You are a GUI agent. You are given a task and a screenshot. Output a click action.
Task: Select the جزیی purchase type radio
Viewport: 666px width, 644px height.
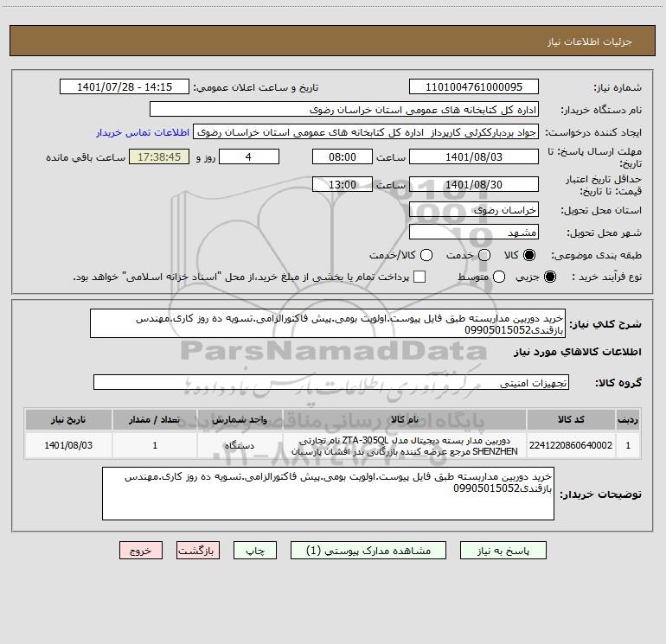[550, 277]
